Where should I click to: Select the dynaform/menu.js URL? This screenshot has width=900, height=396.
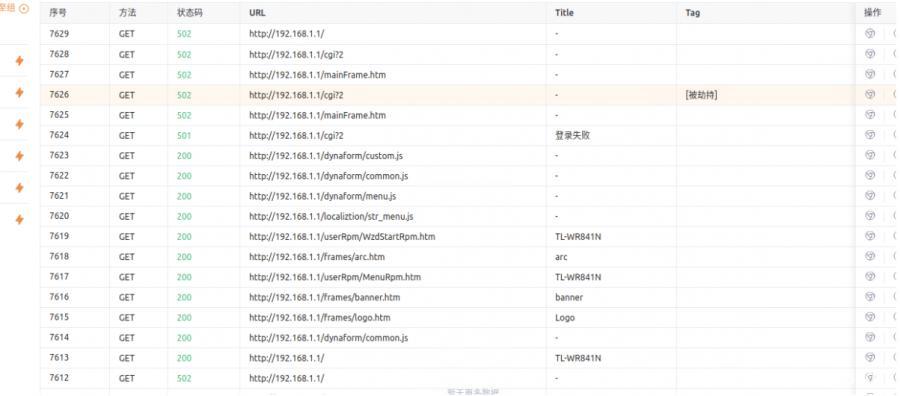tap(323, 196)
